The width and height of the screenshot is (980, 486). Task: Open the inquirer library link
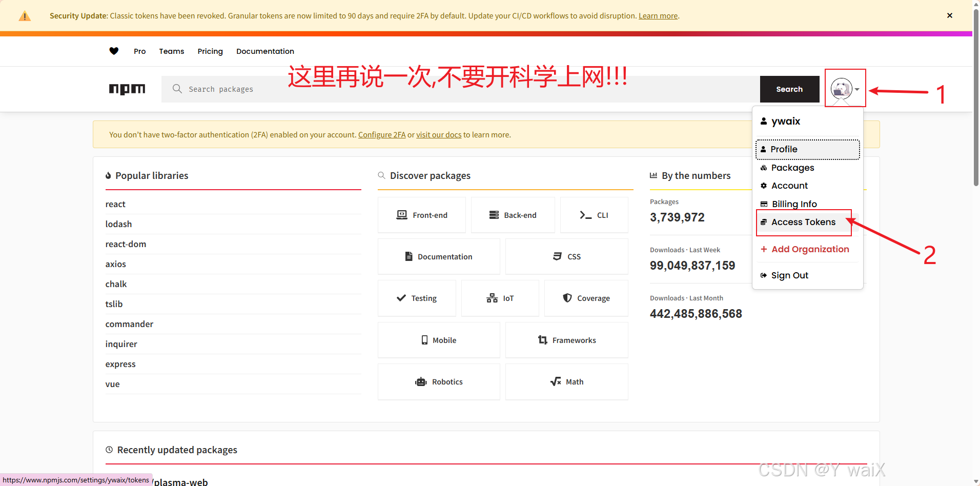point(121,344)
